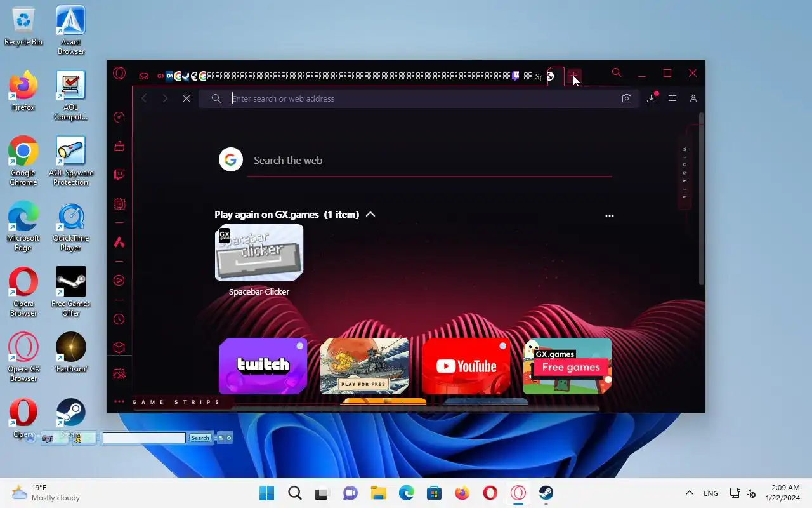Open GX Control speedometer icon in sidebar

(119, 117)
